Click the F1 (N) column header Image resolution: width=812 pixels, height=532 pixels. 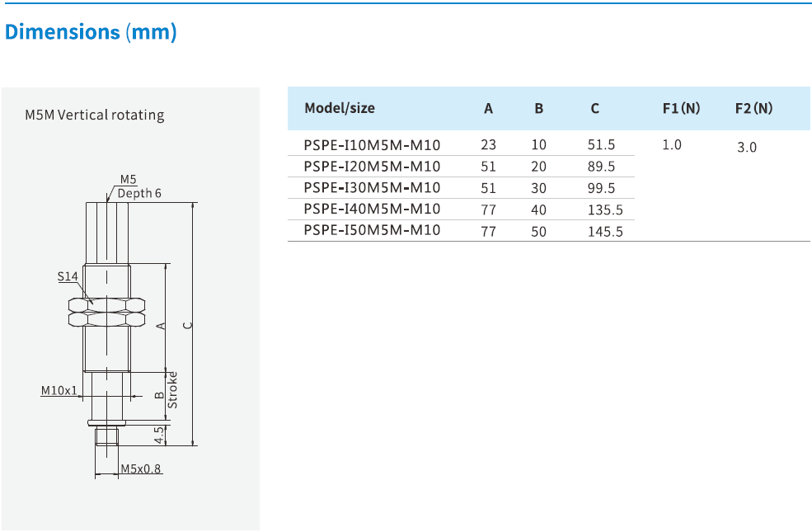click(x=681, y=108)
